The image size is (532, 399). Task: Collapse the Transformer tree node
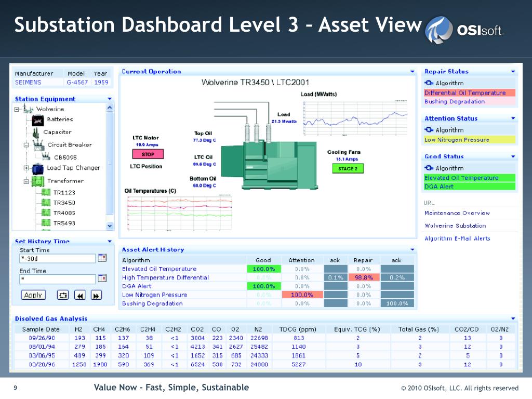pyautogui.click(x=26, y=181)
